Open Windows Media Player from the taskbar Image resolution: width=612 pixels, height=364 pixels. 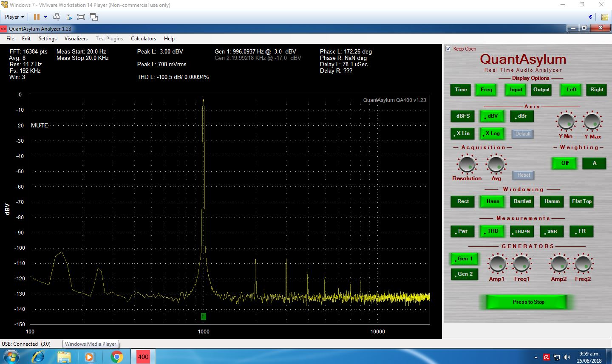(x=90, y=357)
